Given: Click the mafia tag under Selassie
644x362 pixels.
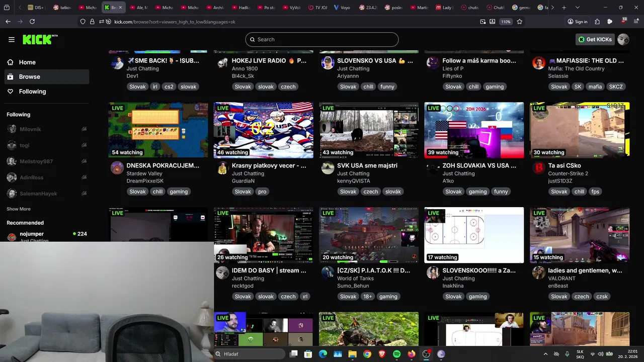Looking at the screenshot, I should (595, 86).
